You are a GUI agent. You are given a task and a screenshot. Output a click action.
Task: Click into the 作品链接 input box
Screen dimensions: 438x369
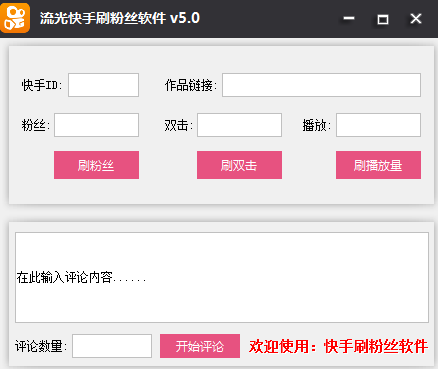pyautogui.click(x=321, y=85)
